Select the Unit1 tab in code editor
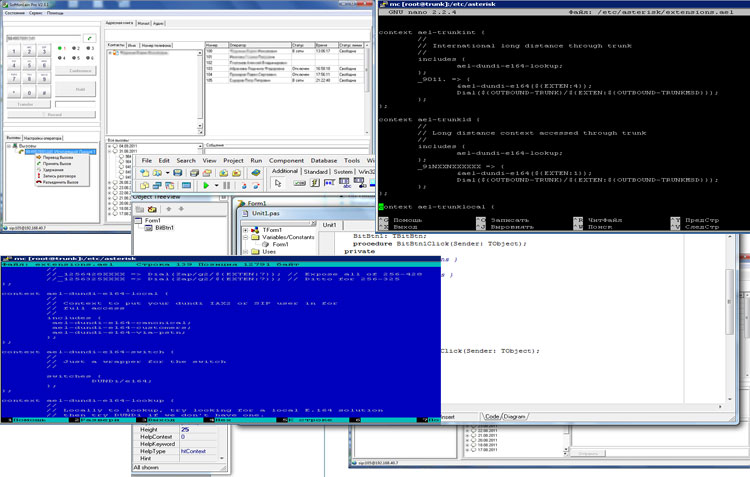The image size is (750, 477). (x=330, y=225)
